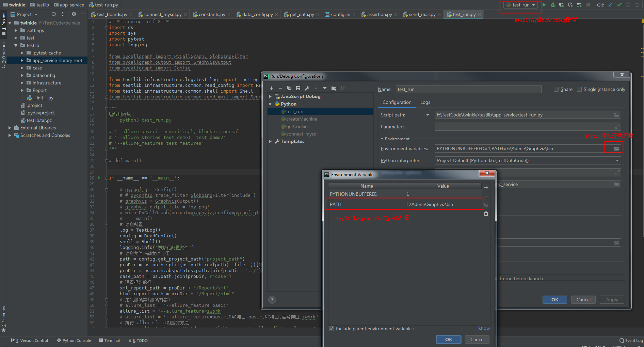This screenshot has width=644, height=347.
Task: Add a new environment variable row
Action: pyautogui.click(x=486, y=187)
